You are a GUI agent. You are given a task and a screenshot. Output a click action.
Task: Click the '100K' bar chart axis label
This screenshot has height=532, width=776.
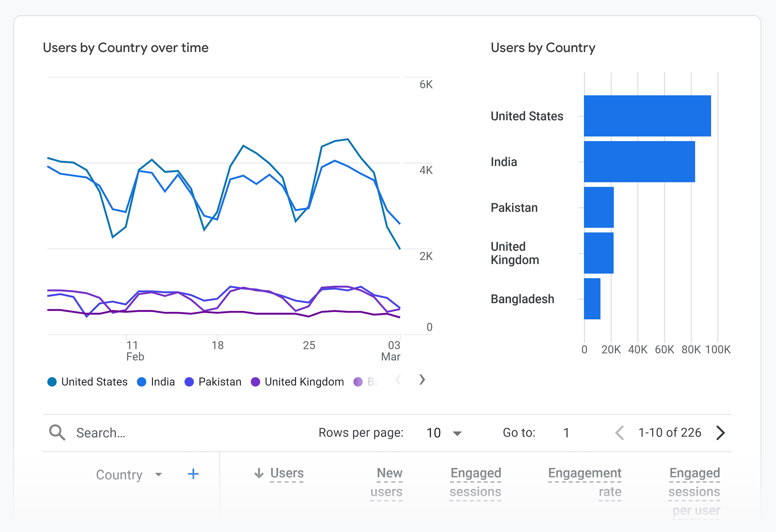point(718,350)
